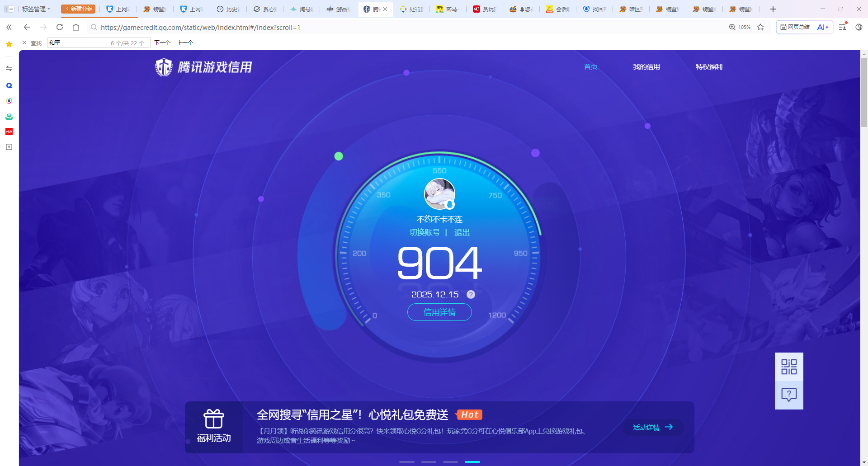The height and width of the screenshot is (466, 868).
Task: Toggle the favorite star for this page
Action: coord(761,27)
